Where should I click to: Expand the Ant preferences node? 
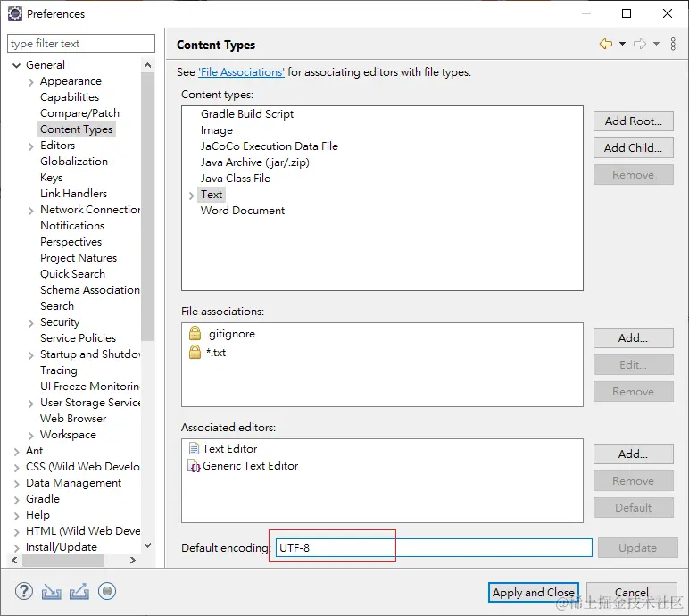click(17, 452)
